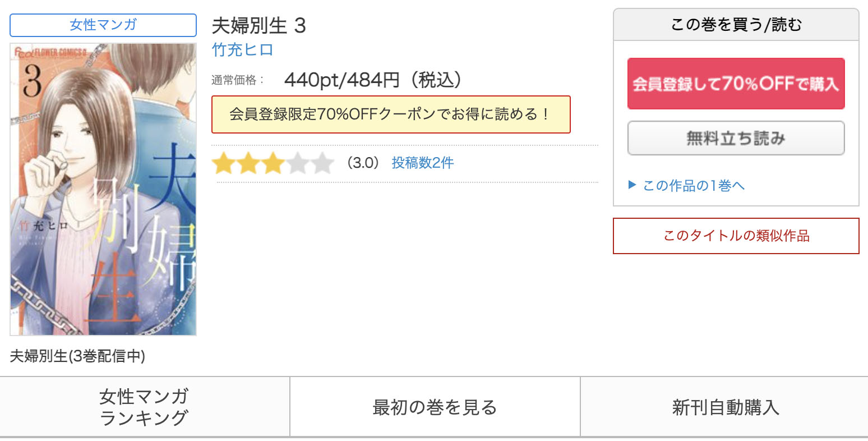Click the second yellow rating star
This screenshot has height=441, width=868.
point(248,164)
